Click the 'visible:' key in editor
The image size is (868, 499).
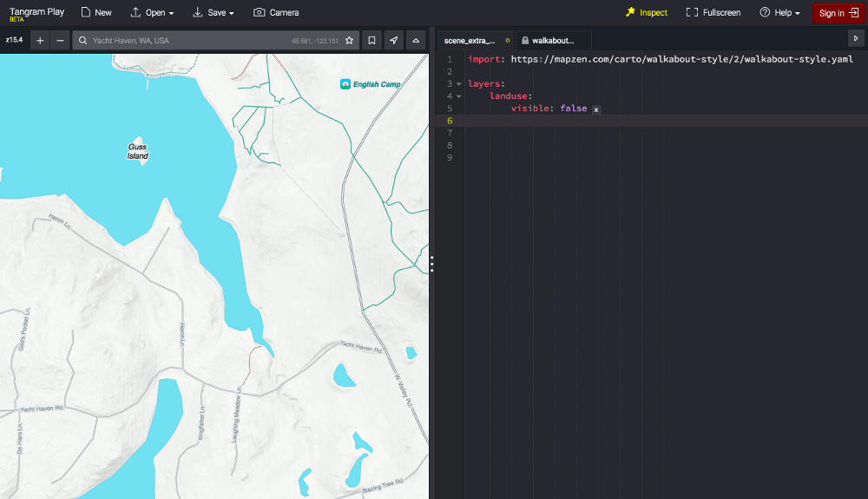pyautogui.click(x=533, y=108)
